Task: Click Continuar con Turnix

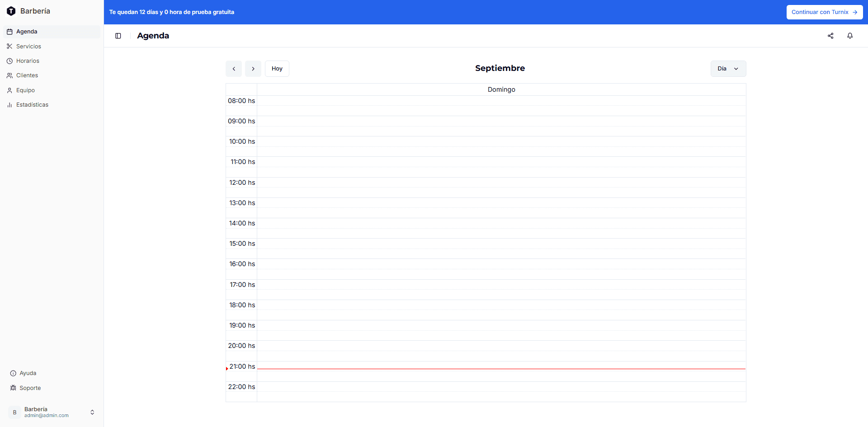Action: 824,12
